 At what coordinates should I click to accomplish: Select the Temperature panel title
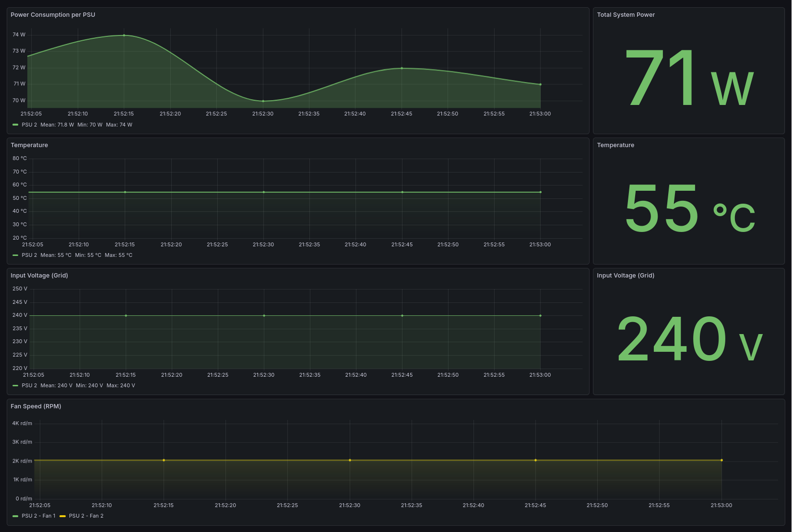[29, 145]
